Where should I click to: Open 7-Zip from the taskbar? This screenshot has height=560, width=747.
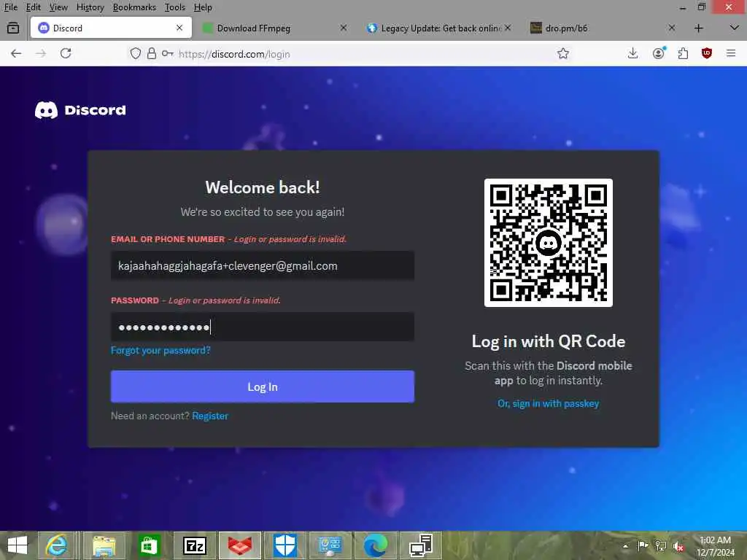coord(194,545)
